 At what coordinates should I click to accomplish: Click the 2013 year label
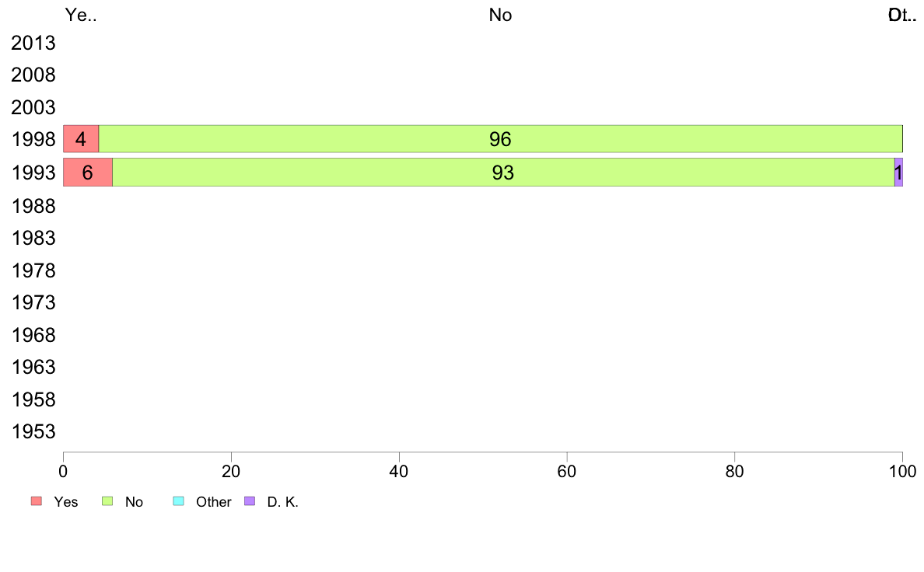(33, 43)
